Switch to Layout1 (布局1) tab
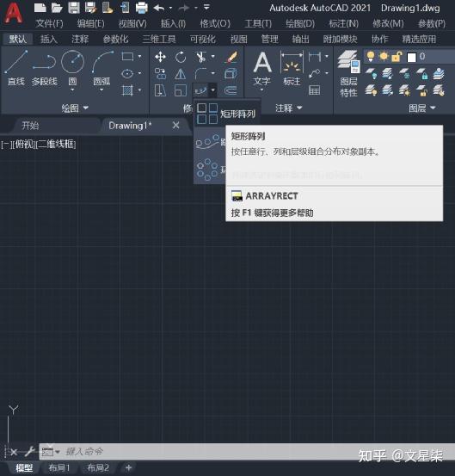This screenshot has height=476, width=455. [x=59, y=467]
